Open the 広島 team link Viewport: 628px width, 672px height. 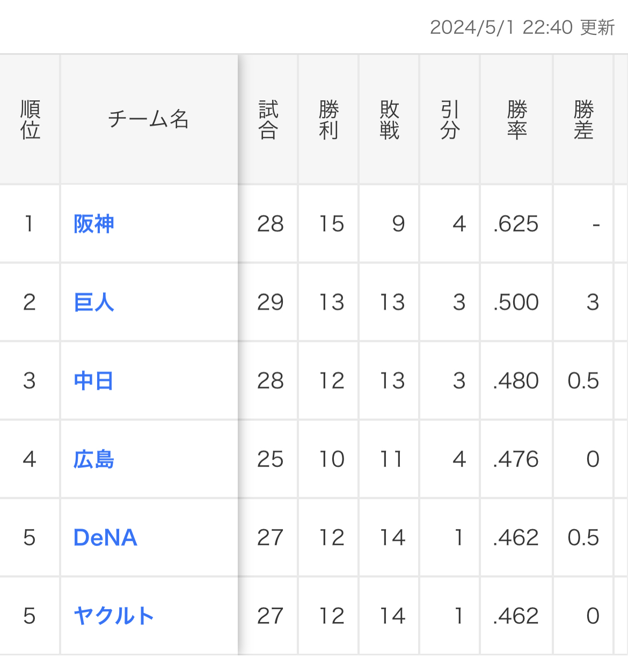pyautogui.click(x=94, y=459)
